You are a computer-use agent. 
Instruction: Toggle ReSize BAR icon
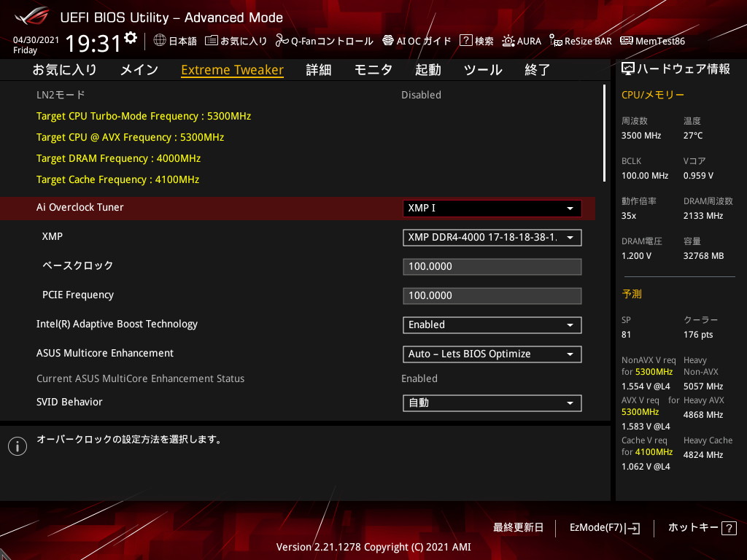[x=555, y=41]
